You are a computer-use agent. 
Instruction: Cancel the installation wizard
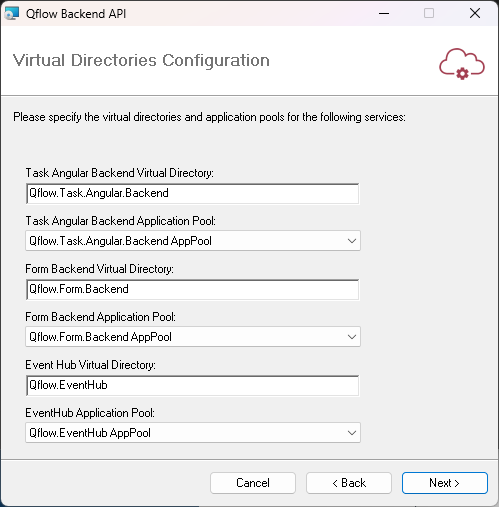click(x=253, y=483)
